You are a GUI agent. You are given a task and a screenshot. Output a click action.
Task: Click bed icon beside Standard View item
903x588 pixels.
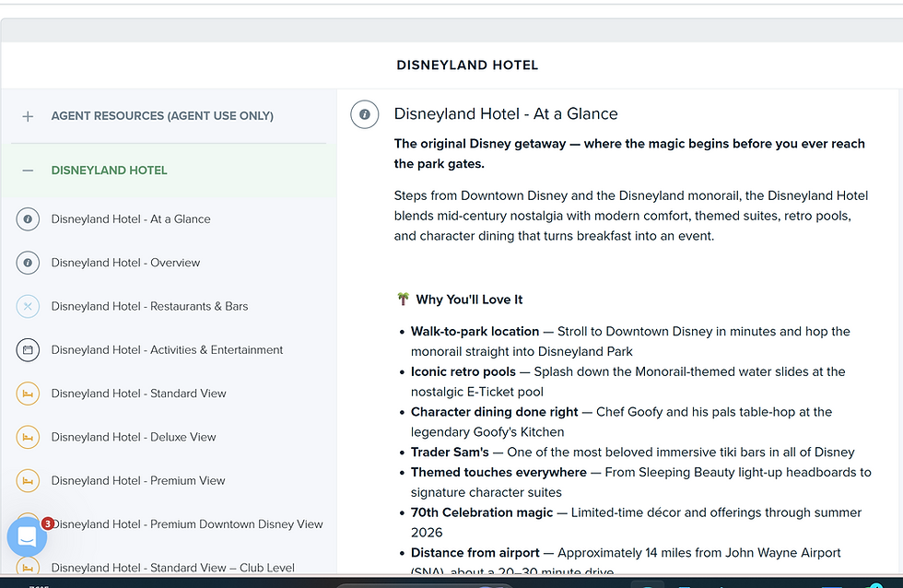tap(28, 394)
